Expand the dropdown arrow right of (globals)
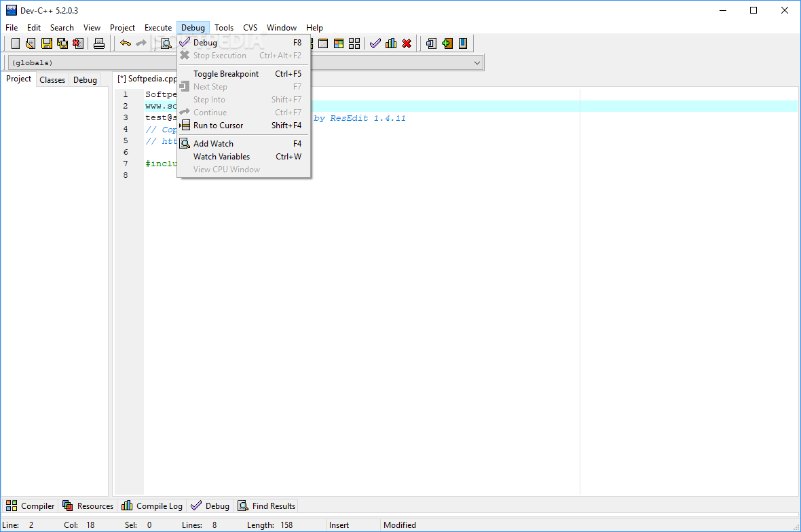 477,63
